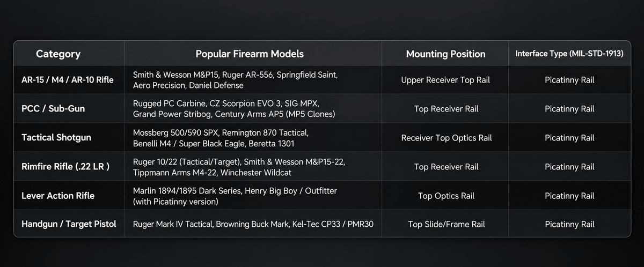Select the Top Optics Rail cell

(446, 196)
